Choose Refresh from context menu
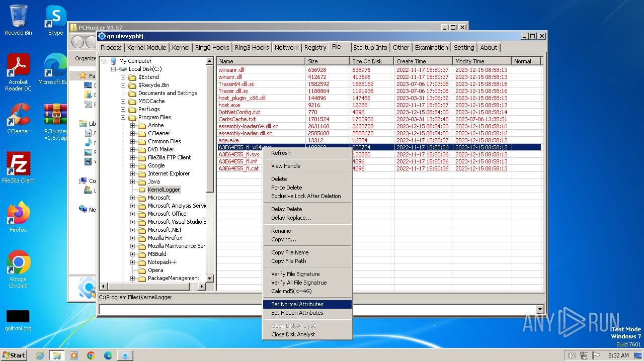Image resolution: width=644 pixels, height=362 pixels. point(307,153)
